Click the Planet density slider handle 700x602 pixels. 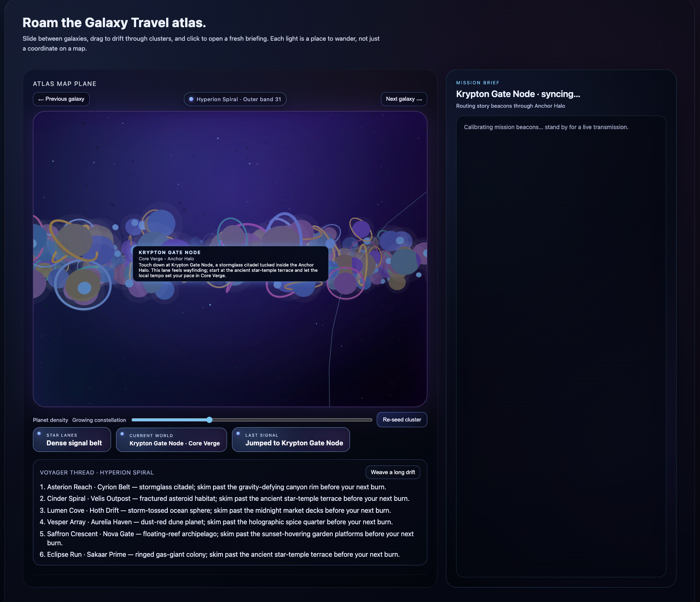tap(209, 420)
